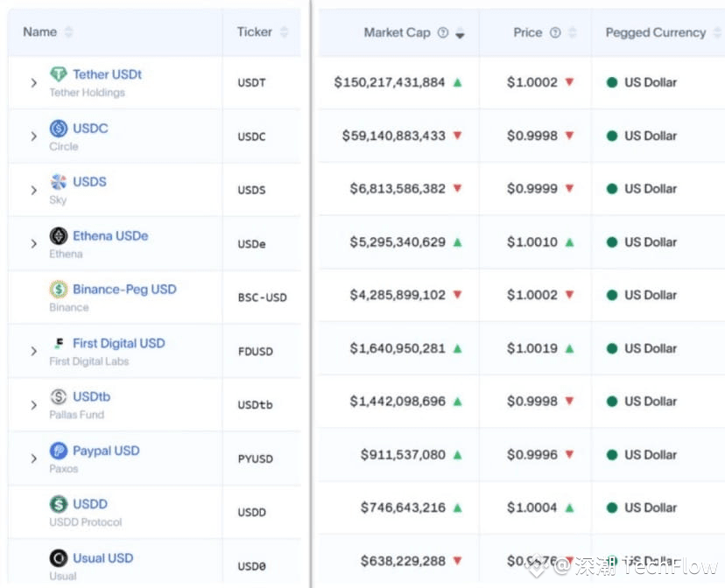Expand the USDC row
The image size is (725, 588).
pyautogui.click(x=33, y=136)
